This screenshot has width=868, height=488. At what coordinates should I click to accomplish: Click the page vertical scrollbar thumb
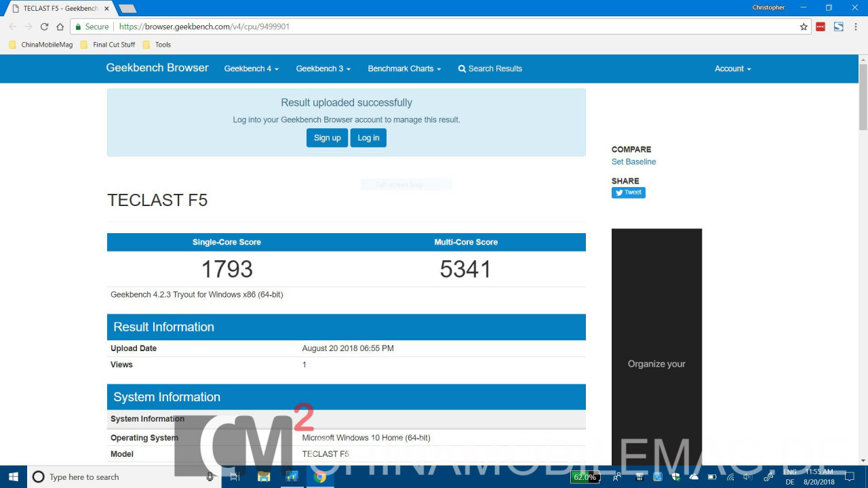click(863, 96)
